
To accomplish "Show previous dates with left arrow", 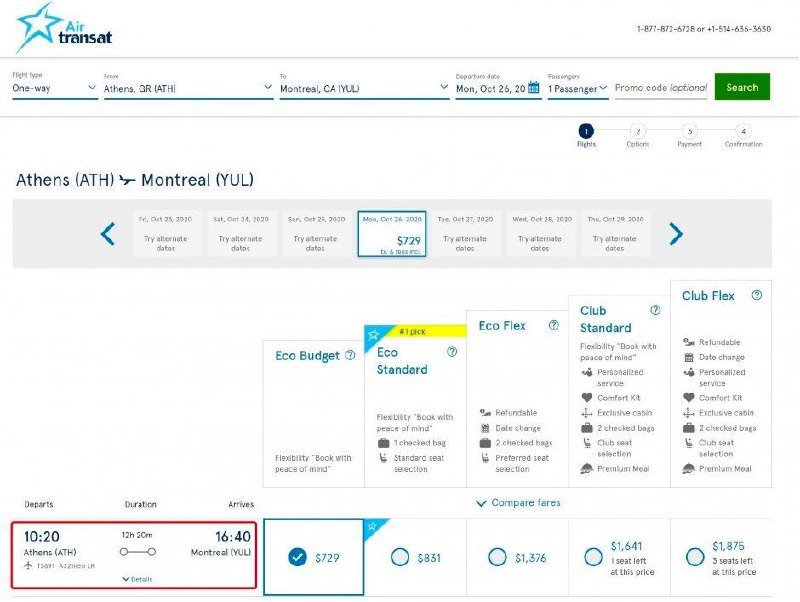I will point(108,234).
